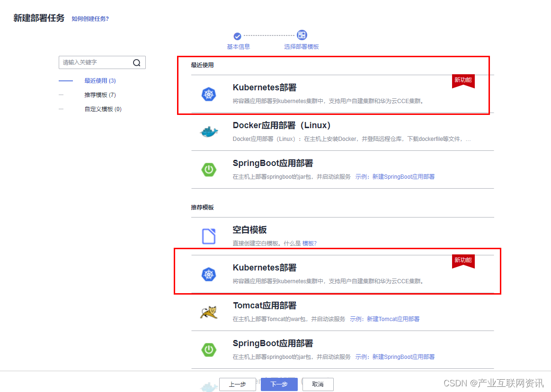The image size is (551, 392).
Task: Open 新建SpringBoot应用部署 example link under 最近使用
Action: pos(403,176)
